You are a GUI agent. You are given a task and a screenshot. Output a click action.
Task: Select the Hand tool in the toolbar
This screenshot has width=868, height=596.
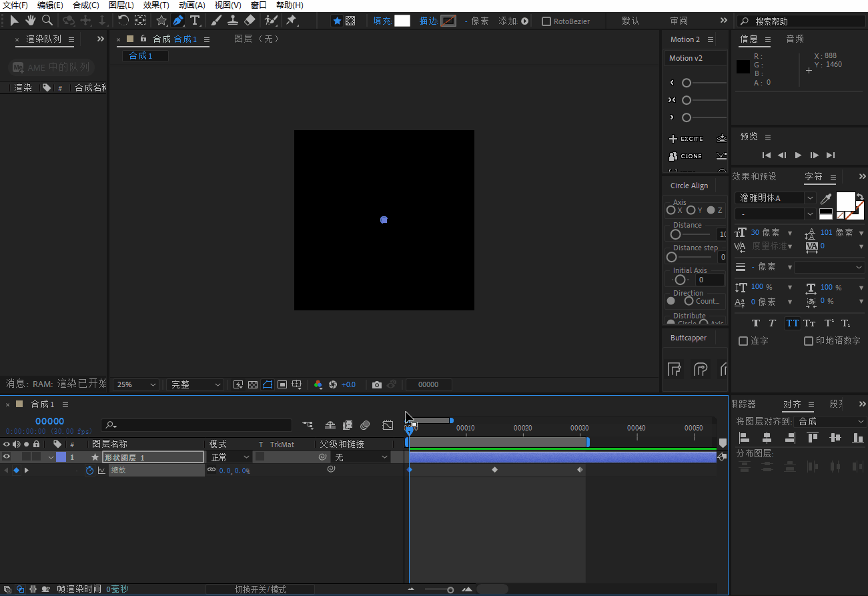pyautogui.click(x=31, y=21)
